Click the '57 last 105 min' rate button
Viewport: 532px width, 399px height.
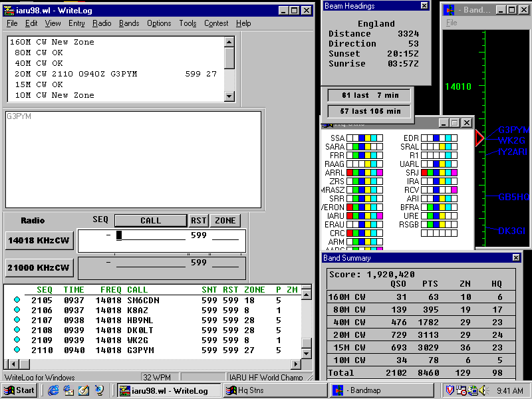(369, 111)
